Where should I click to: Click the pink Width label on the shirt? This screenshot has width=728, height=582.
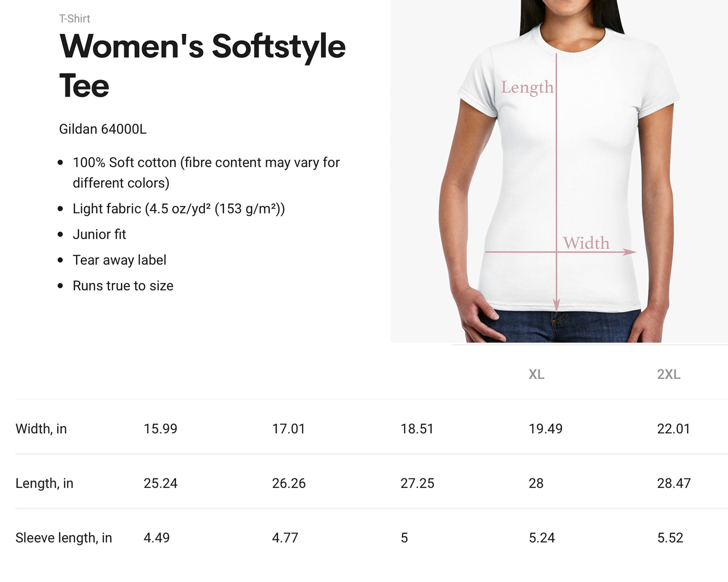586,243
